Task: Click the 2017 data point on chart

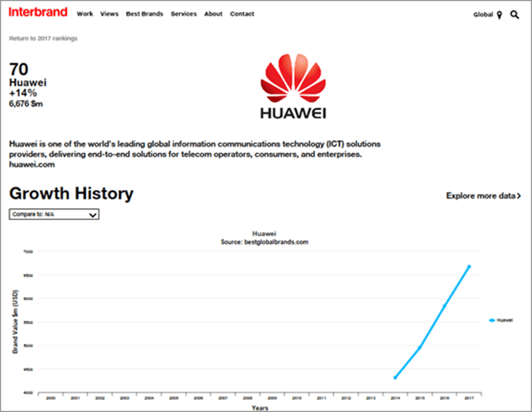Action: click(x=469, y=266)
